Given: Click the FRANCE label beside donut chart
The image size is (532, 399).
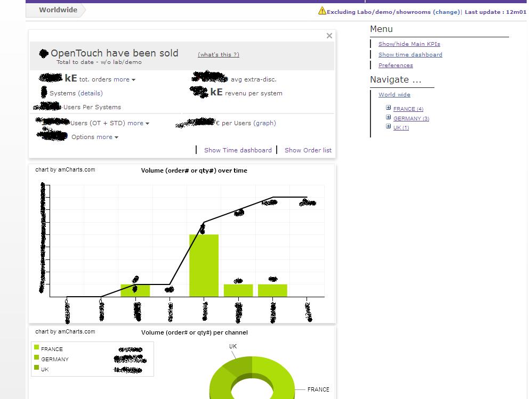Looking at the screenshot, I should [x=318, y=389].
